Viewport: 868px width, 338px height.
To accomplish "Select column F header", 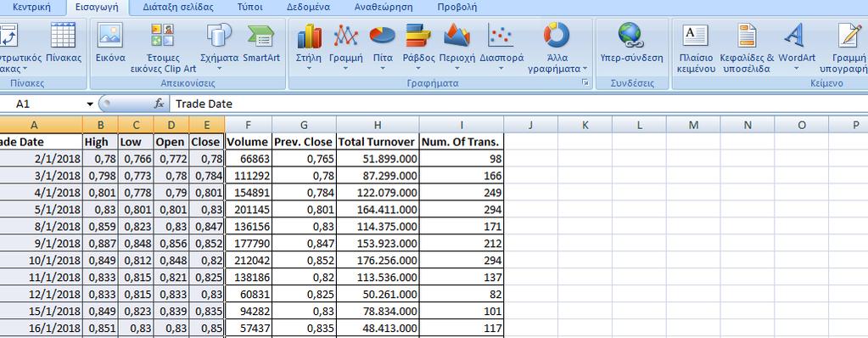I will (x=248, y=125).
